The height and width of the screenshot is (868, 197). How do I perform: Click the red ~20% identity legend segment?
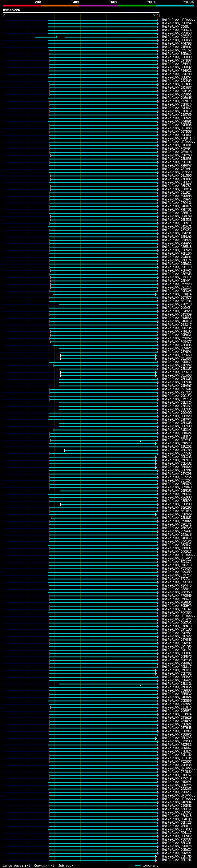point(22,6)
